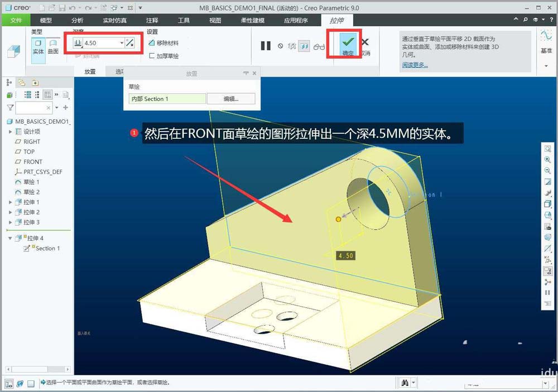
Task: Click the green checkmark 确定 to confirm extrude
Action: 348,45
